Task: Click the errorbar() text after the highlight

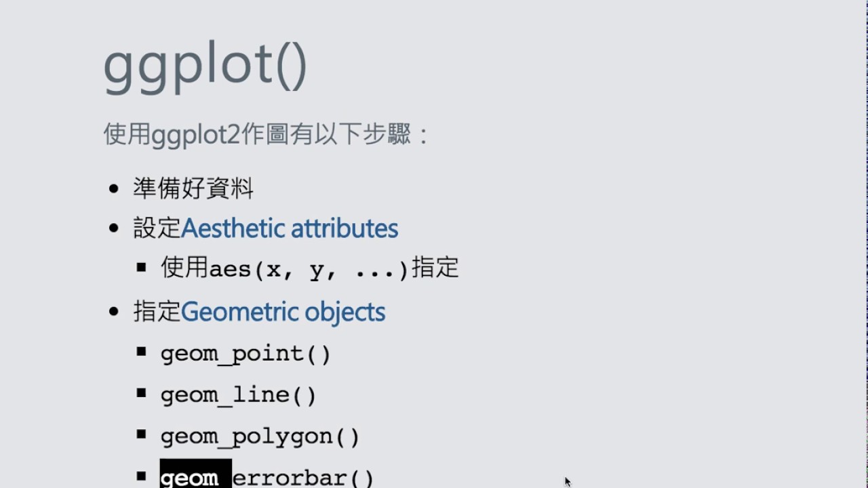Action: point(303,478)
